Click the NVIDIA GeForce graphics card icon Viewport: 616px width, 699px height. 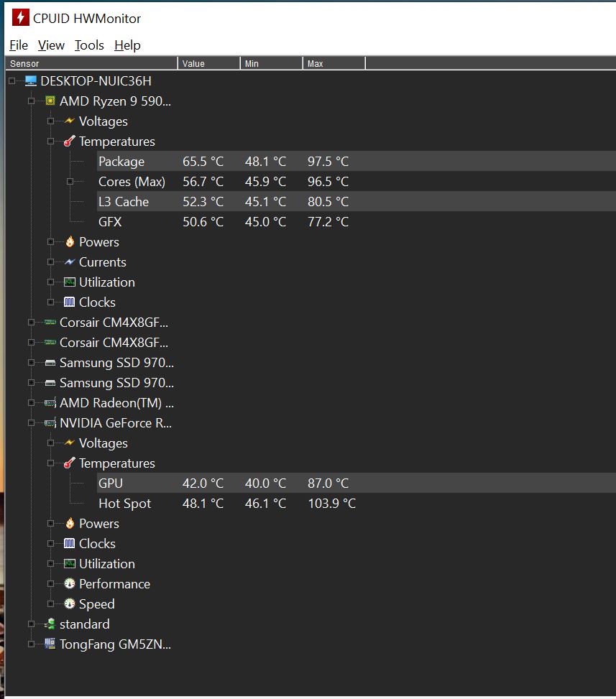(50, 423)
